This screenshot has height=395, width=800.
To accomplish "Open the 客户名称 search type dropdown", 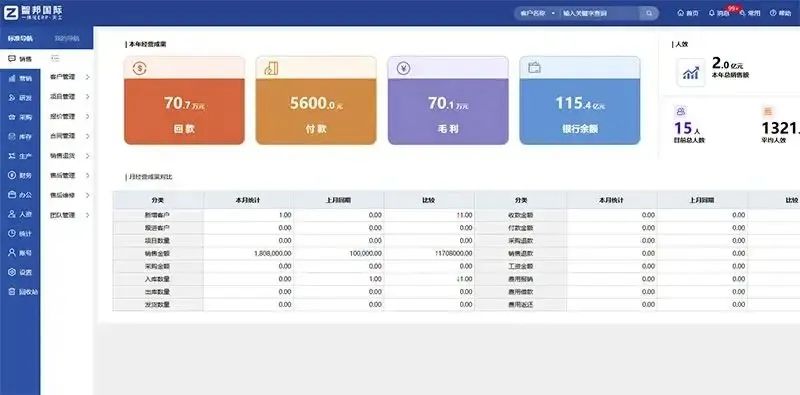I will 537,13.
